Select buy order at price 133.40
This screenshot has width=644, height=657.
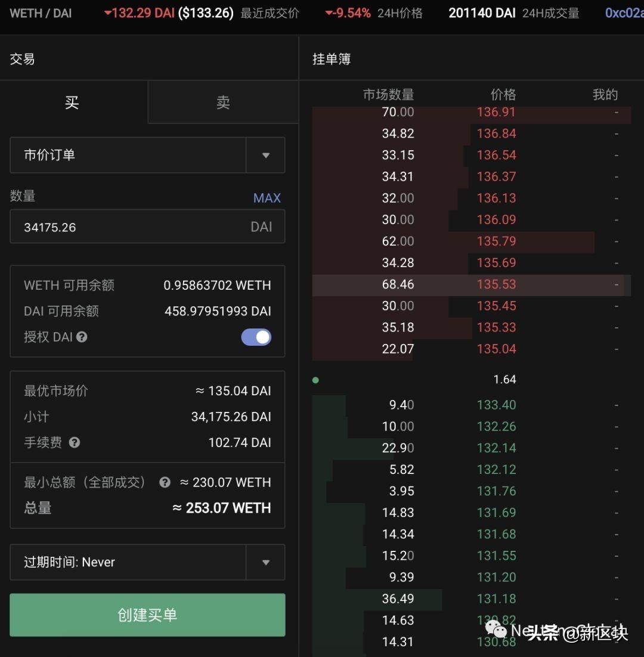coord(472,405)
